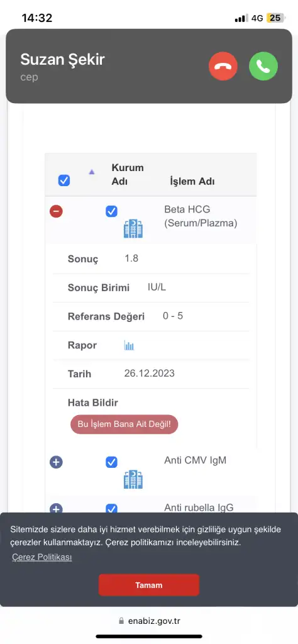This screenshot has height=644, width=298.
Task: Uncheck the Anti CMV IgM row checkbox
Action: click(112, 462)
